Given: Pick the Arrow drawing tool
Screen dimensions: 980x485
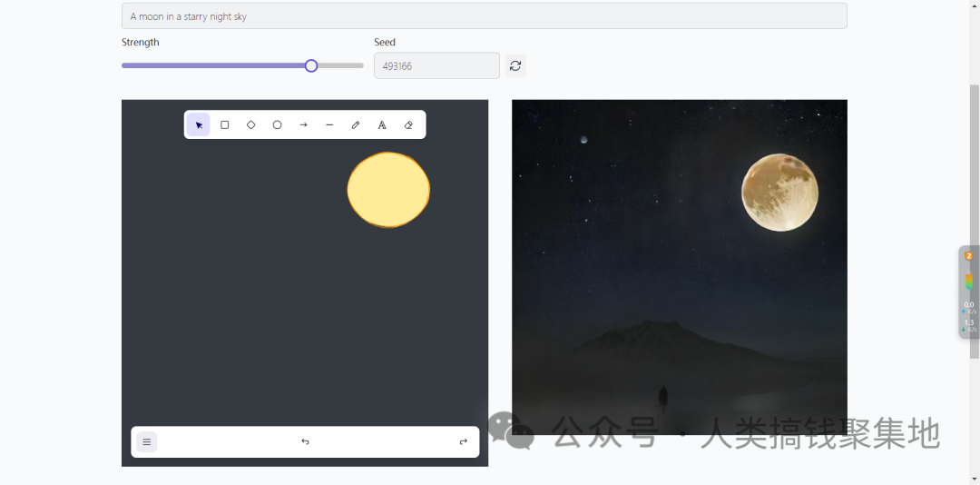Looking at the screenshot, I should click(304, 125).
